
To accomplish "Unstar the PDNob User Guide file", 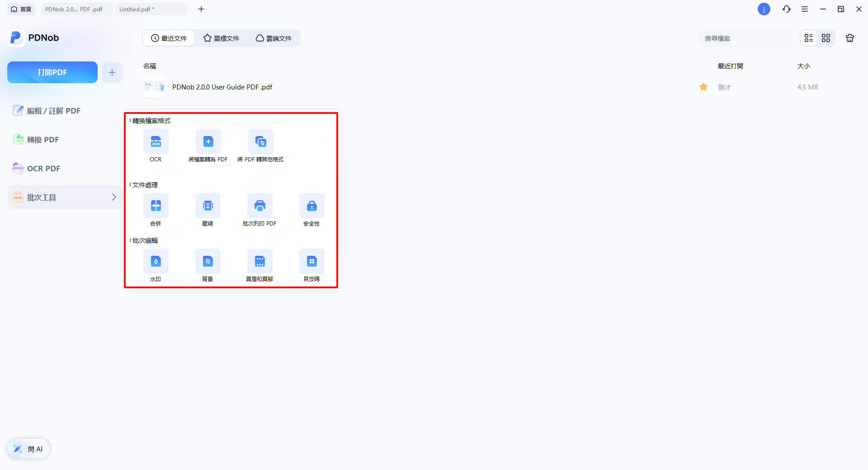I will tap(703, 87).
